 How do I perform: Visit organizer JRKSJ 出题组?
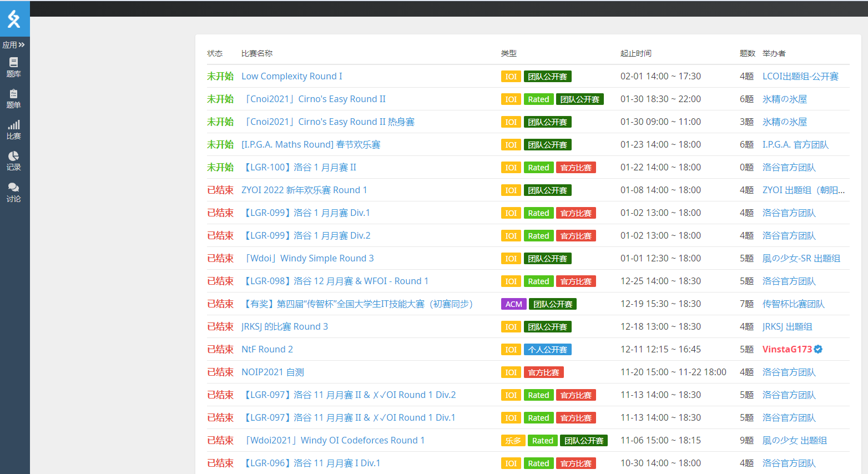point(787,326)
